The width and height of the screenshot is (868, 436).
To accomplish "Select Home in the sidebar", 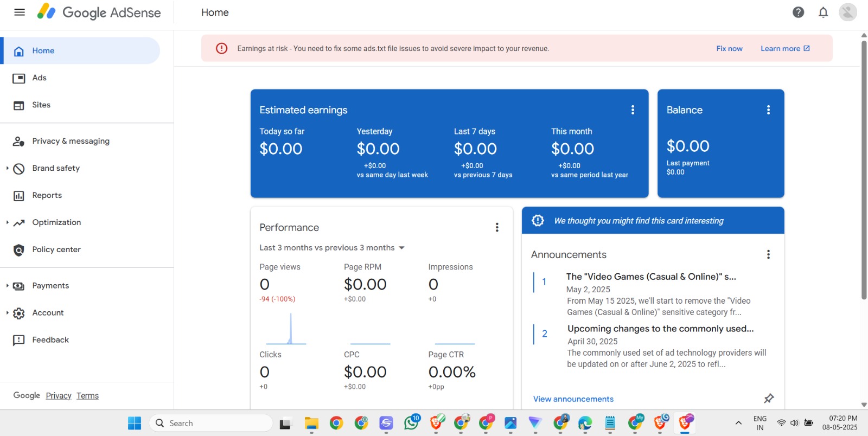I will (81, 50).
